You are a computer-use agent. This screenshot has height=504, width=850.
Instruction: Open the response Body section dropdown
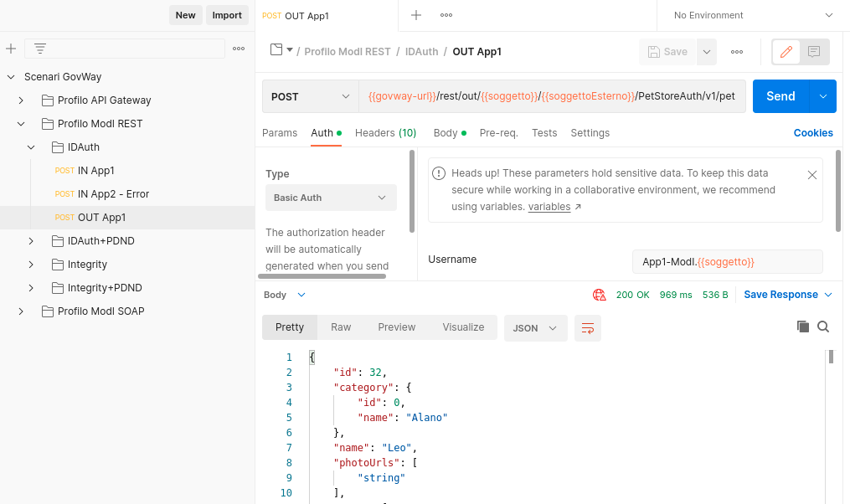(285, 295)
